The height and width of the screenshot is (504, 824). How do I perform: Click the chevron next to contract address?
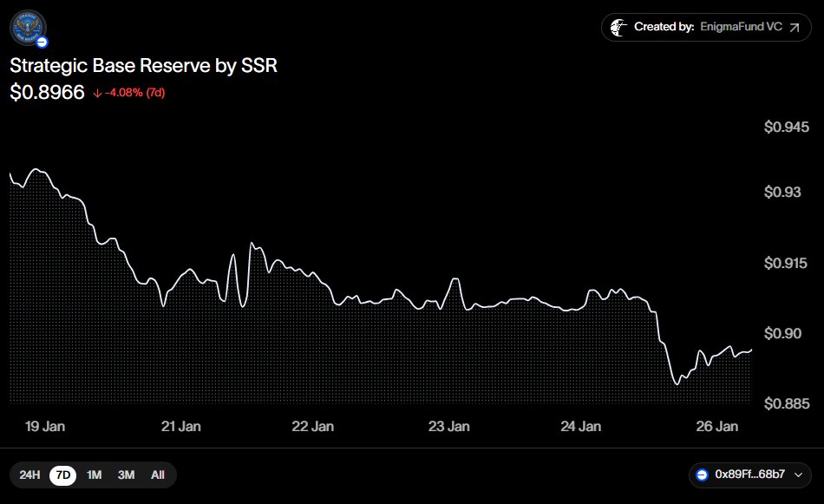pyautogui.click(x=798, y=475)
